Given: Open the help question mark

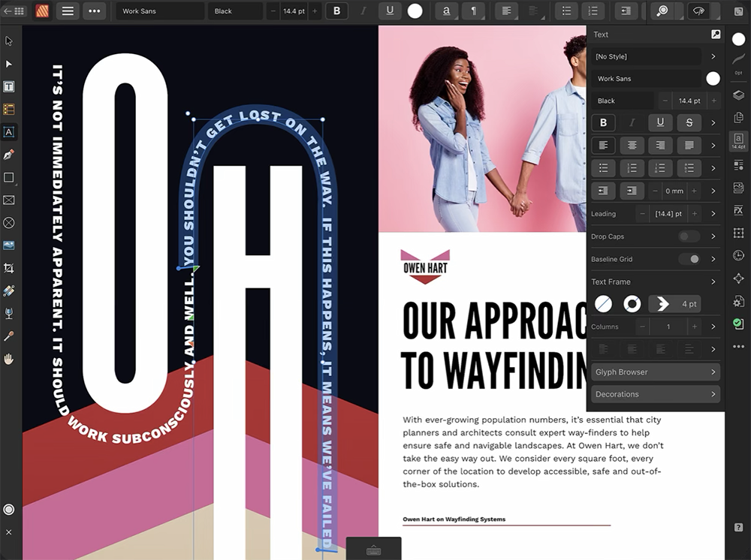Looking at the screenshot, I should 738,527.
